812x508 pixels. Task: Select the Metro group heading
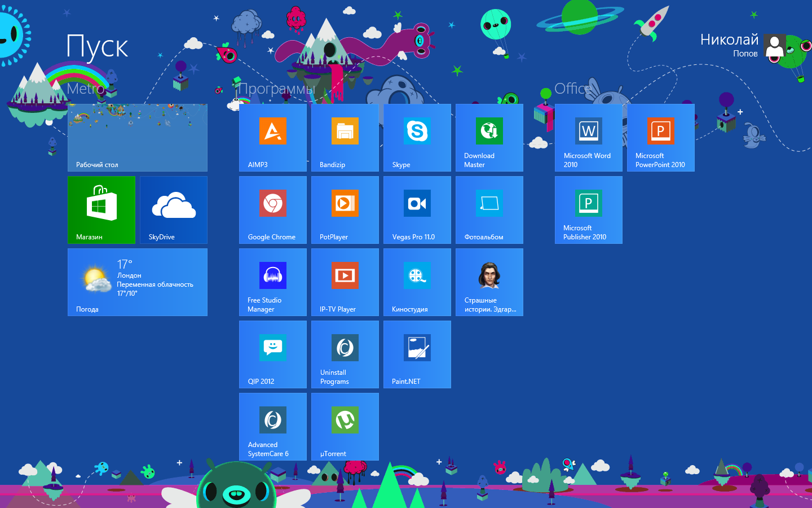point(86,89)
